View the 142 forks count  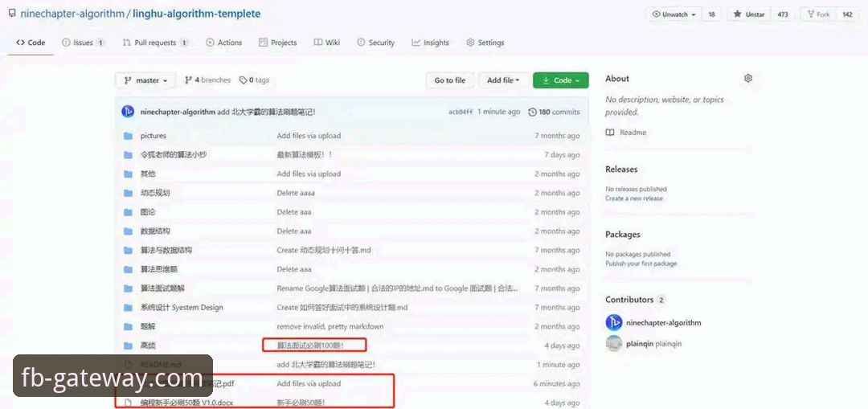click(x=848, y=15)
